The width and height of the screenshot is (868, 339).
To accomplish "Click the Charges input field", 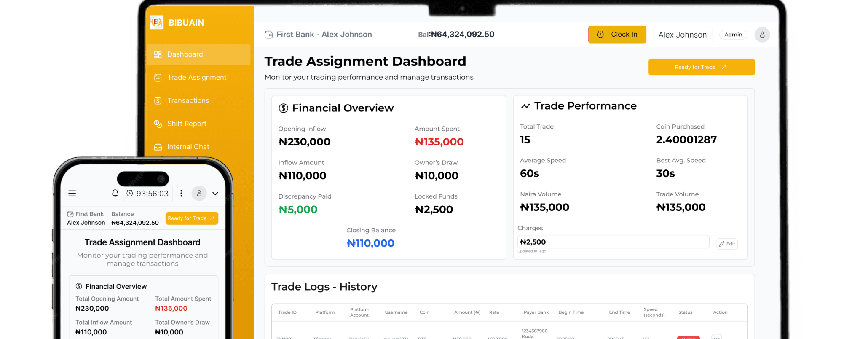I will (613, 242).
